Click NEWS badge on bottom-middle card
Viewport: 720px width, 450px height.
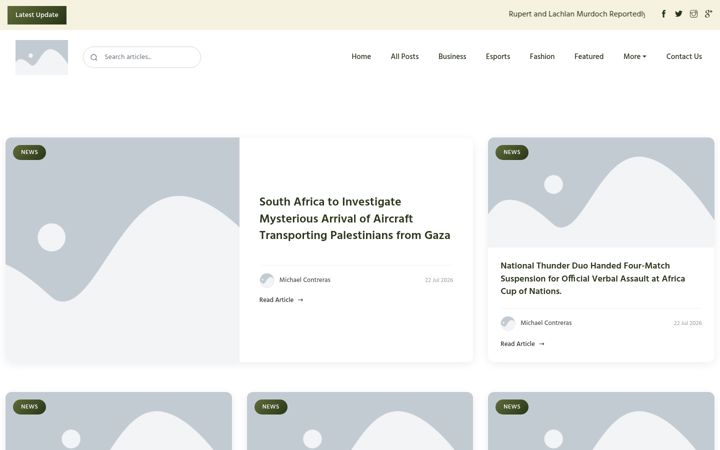(x=270, y=406)
